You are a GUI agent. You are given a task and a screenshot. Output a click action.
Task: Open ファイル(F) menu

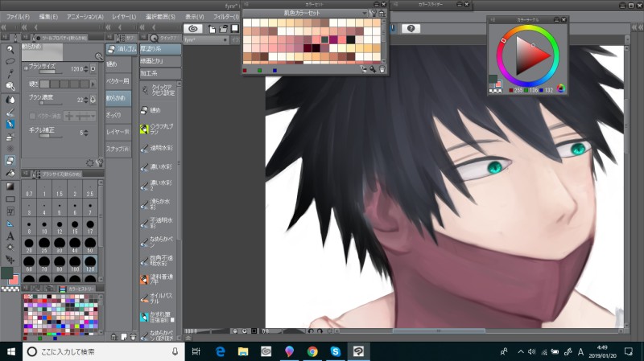(18, 17)
